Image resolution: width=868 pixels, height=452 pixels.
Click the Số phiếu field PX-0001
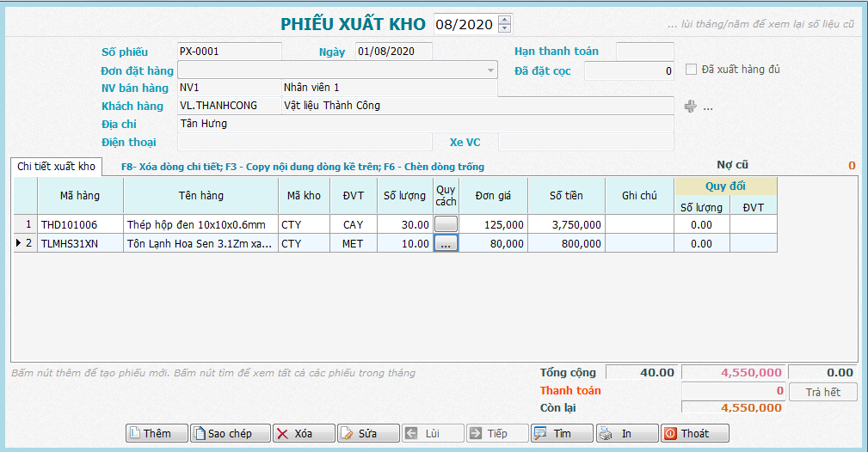pos(229,52)
